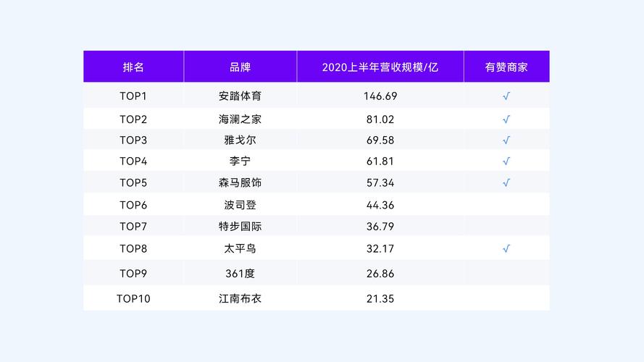Image resolution: width=644 pixels, height=362 pixels.
Task: Click brand name 361度
Action: (240, 274)
